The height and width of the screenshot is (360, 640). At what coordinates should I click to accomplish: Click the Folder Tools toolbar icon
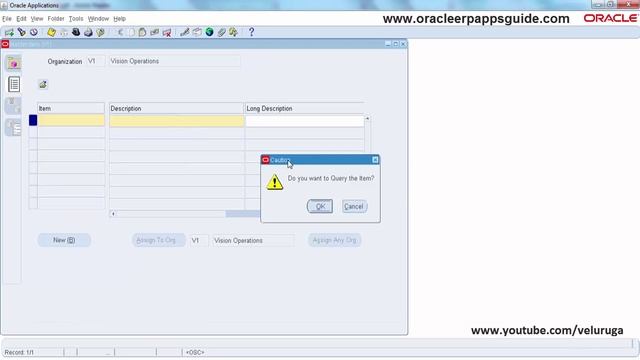click(x=233, y=32)
